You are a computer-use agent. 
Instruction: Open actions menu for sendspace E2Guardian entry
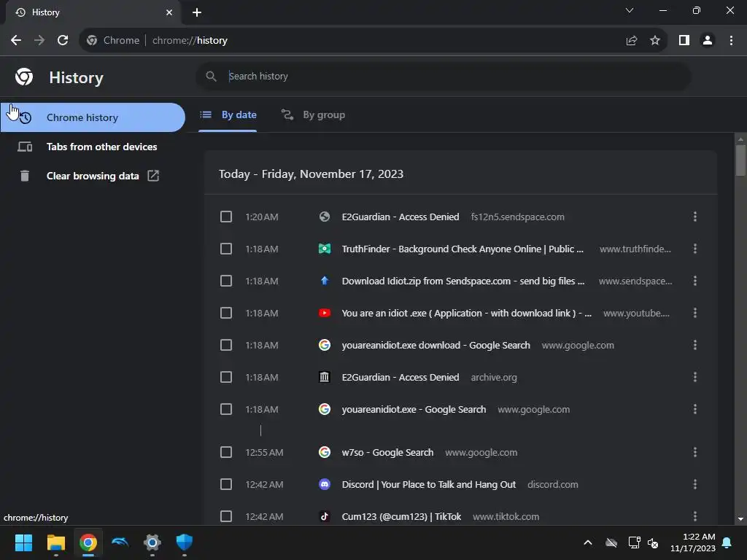pos(695,217)
